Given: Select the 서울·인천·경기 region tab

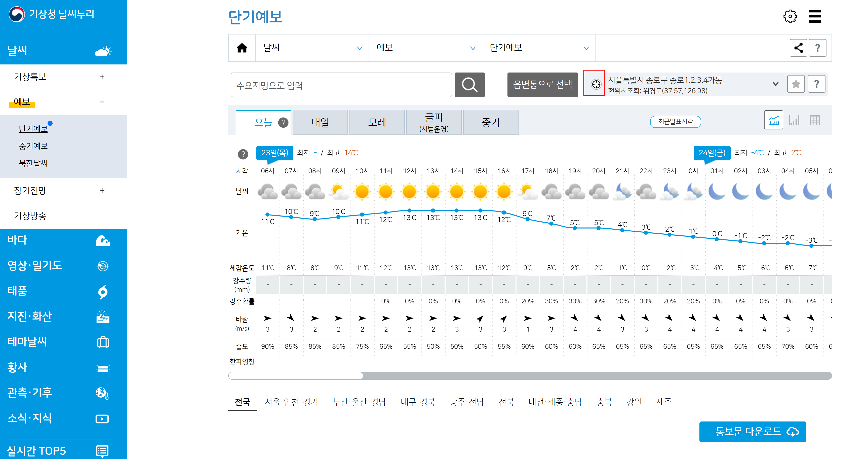Looking at the screenshot, I should click(291, 402).
